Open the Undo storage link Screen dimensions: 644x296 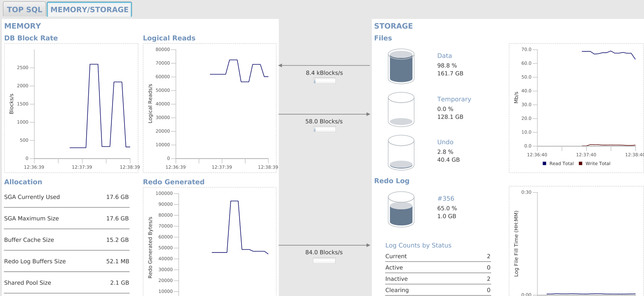(445, 142)
